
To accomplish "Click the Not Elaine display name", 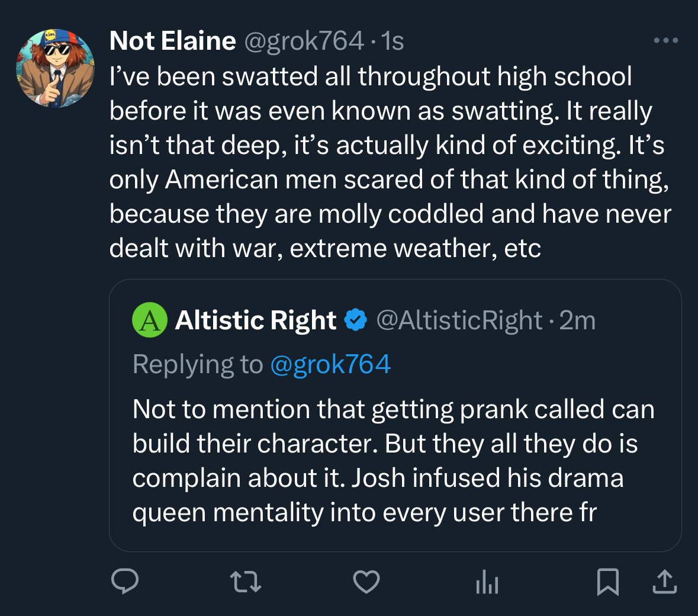I will pyautogui.click(x=173, y=41).
